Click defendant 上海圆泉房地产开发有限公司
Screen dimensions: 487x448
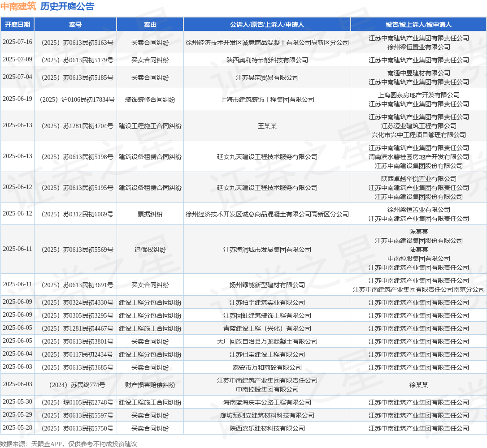pyautogui.click(x=419, y=95)
